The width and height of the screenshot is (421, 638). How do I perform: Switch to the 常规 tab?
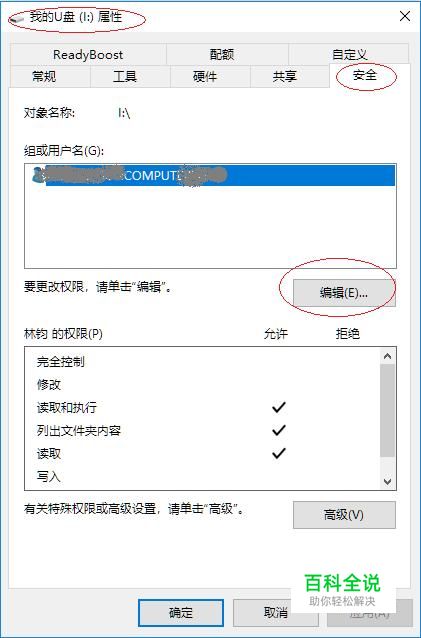point(44,76)
